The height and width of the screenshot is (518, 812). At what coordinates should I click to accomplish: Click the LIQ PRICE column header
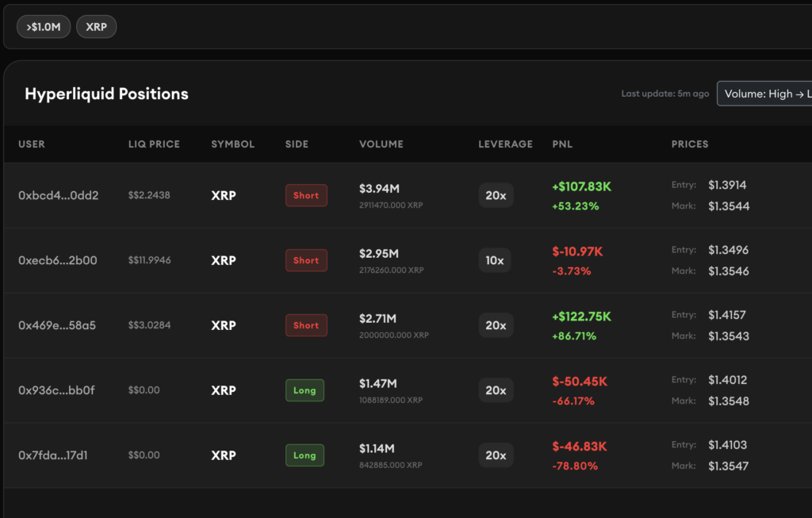[155, 144]
